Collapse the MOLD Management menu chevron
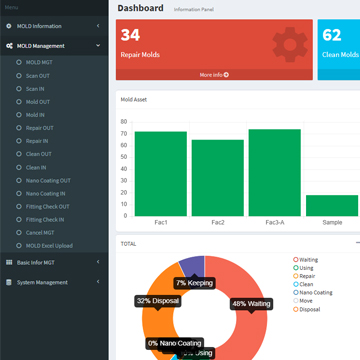The height and width of the screenshot is (360, 360). (x=98, y=46)
